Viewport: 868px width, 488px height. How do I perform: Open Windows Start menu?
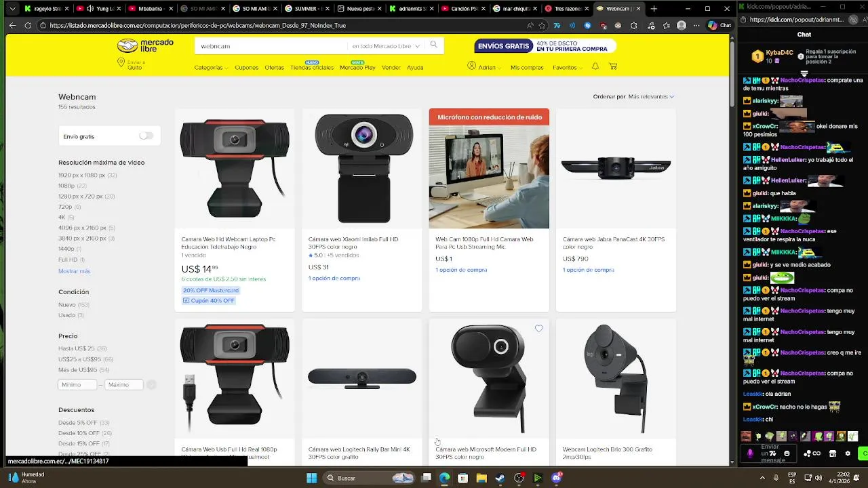311,478
